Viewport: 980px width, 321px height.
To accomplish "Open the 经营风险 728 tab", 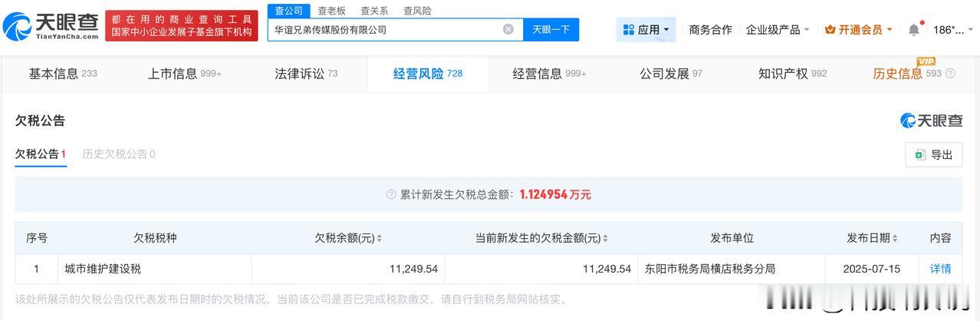I will click(x=428, y=74).
